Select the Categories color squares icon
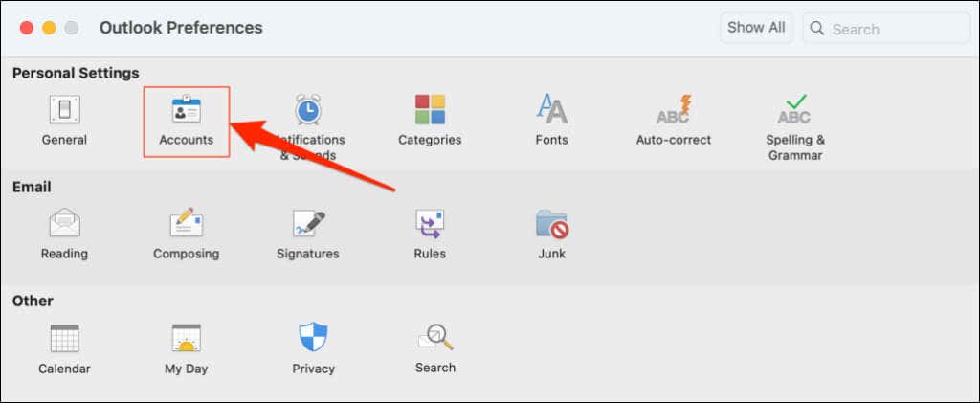Screen dimensions: 980x403 coord(430,109)
